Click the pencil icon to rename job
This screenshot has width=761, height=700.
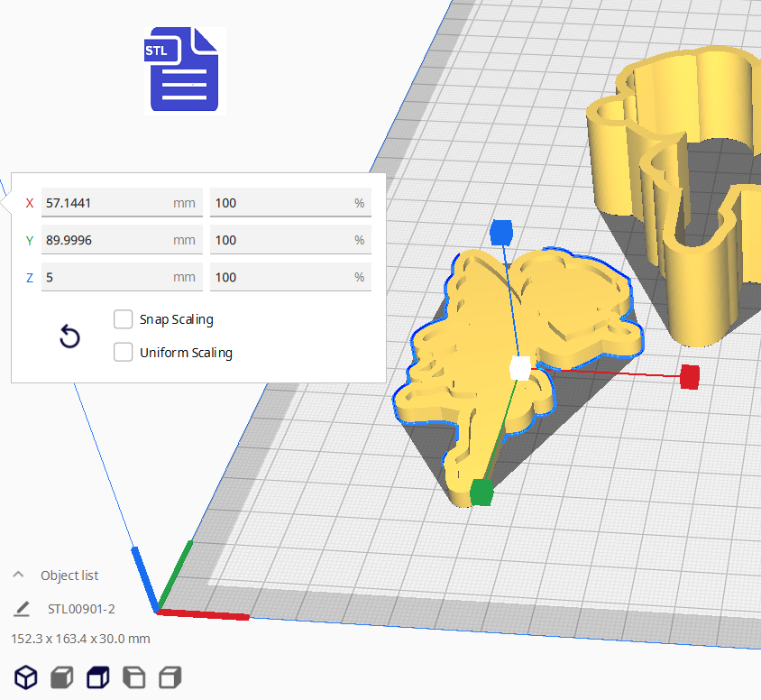pos(23,609)
